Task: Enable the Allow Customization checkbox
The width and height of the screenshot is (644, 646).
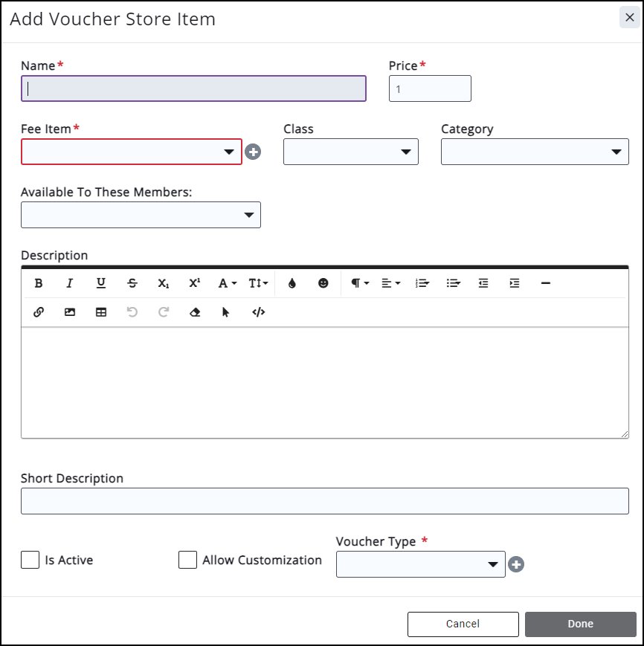Action: point(187,560)
